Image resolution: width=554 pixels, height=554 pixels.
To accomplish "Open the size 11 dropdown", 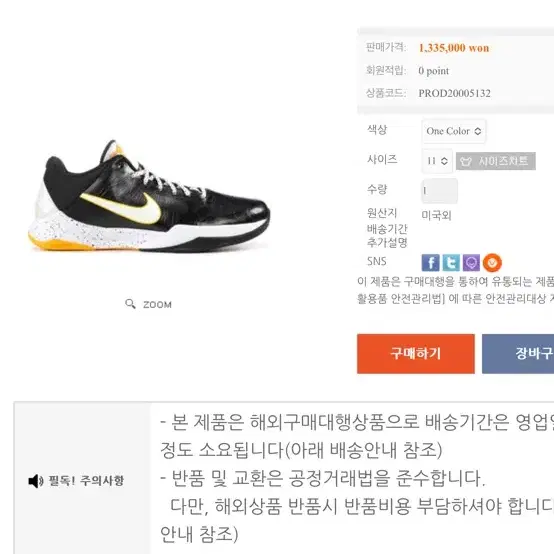I will click(x=437, y=161).
